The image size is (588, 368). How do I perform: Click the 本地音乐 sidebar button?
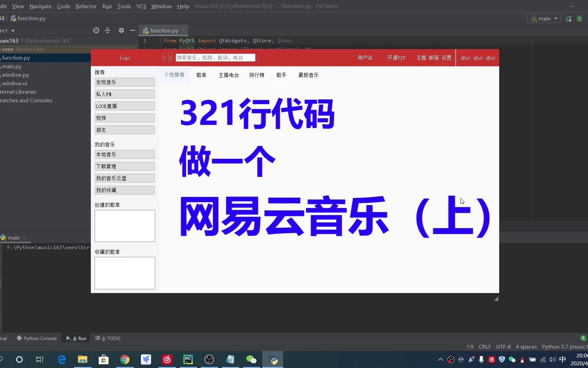(x=125, y=154)
